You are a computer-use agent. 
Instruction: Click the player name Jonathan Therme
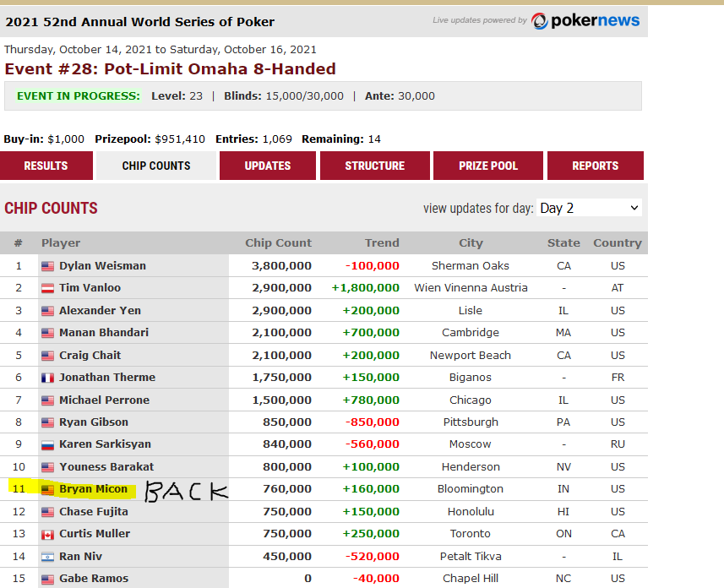(x=107, y=378)
